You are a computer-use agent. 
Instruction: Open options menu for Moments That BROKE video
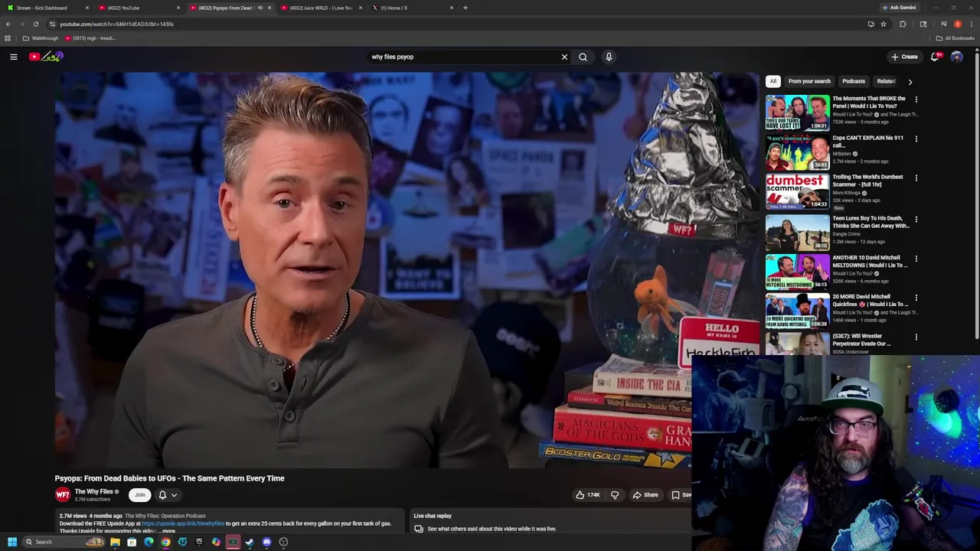(916, 99)
